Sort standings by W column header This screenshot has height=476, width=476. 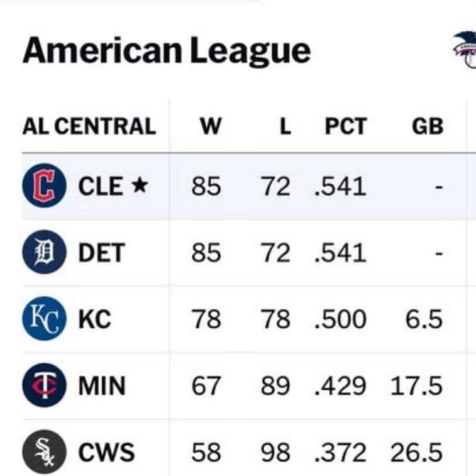click(x=211, y=126)
